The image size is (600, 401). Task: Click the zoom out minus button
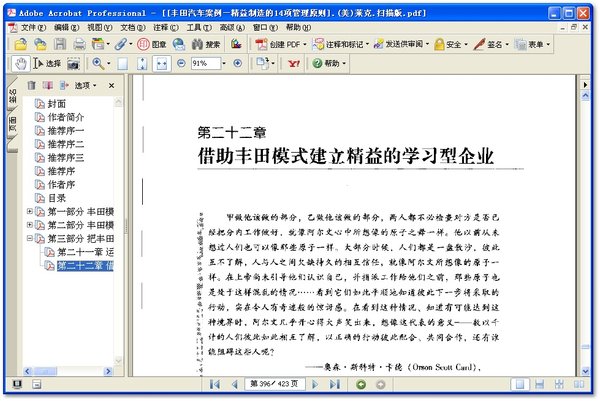[x=180, y=63]
